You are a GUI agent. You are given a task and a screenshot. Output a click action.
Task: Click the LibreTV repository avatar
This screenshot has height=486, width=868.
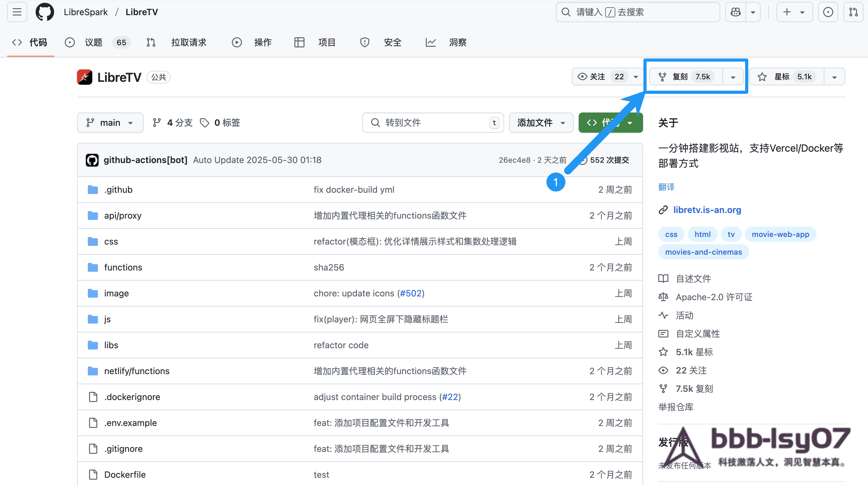click(x=85, y=77)
